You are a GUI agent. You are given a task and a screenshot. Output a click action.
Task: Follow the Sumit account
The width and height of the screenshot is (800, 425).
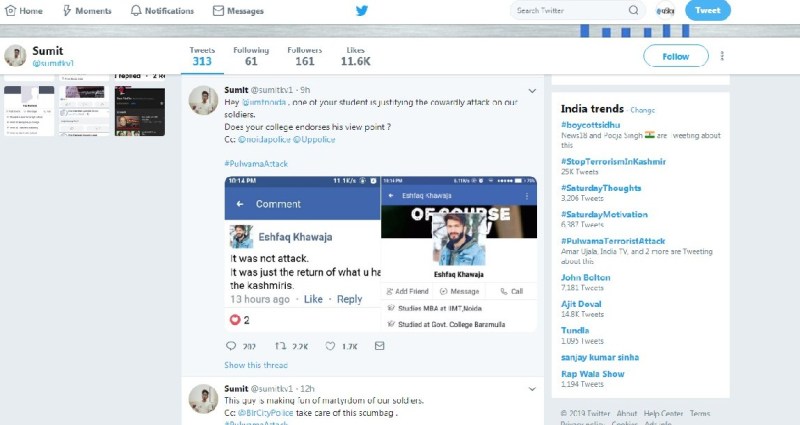coord(675,56)
